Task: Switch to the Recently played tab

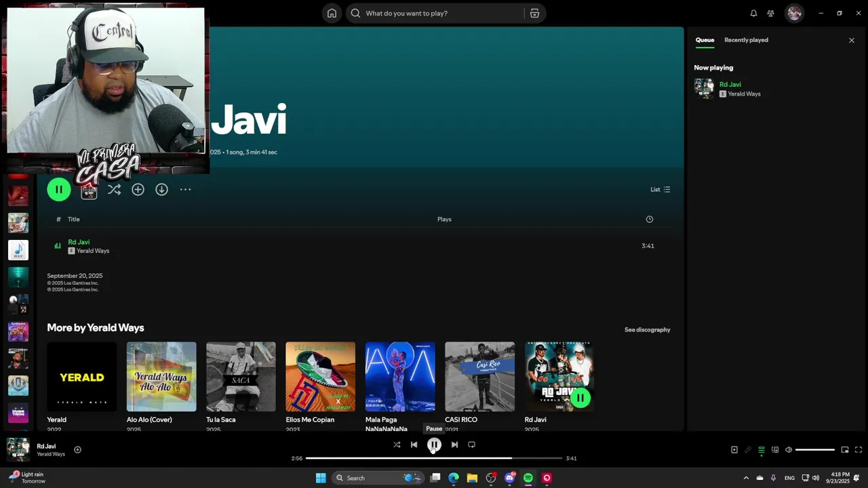Action: pos(746,40)
